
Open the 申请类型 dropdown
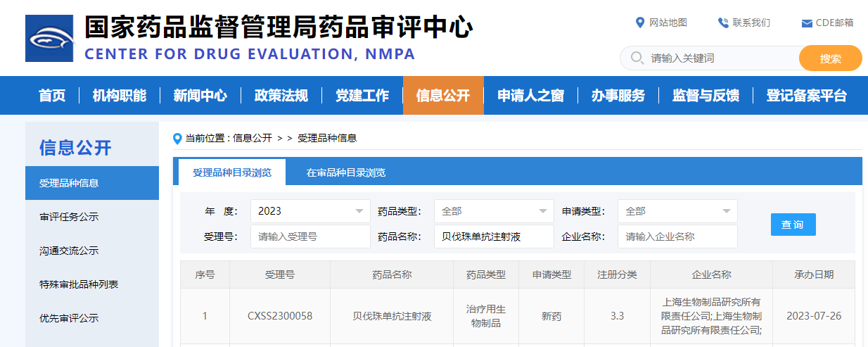pyautogui.click(x=677, y=211)
